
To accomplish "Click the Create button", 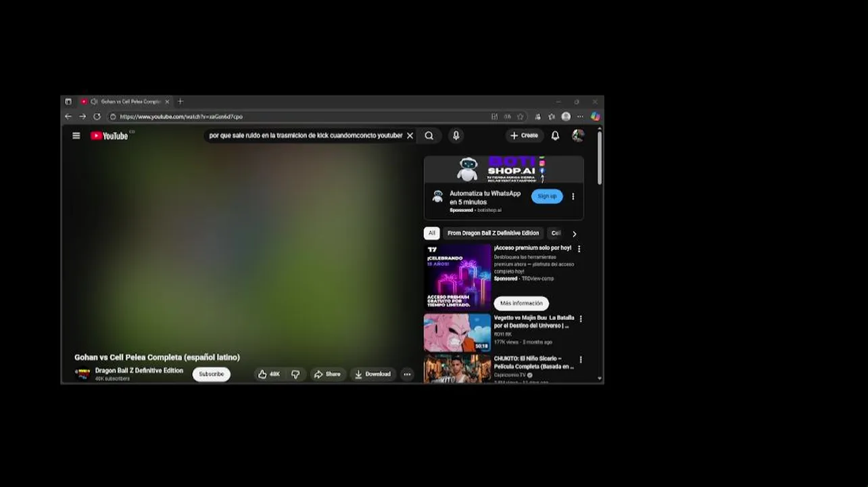I will point(524,135).
